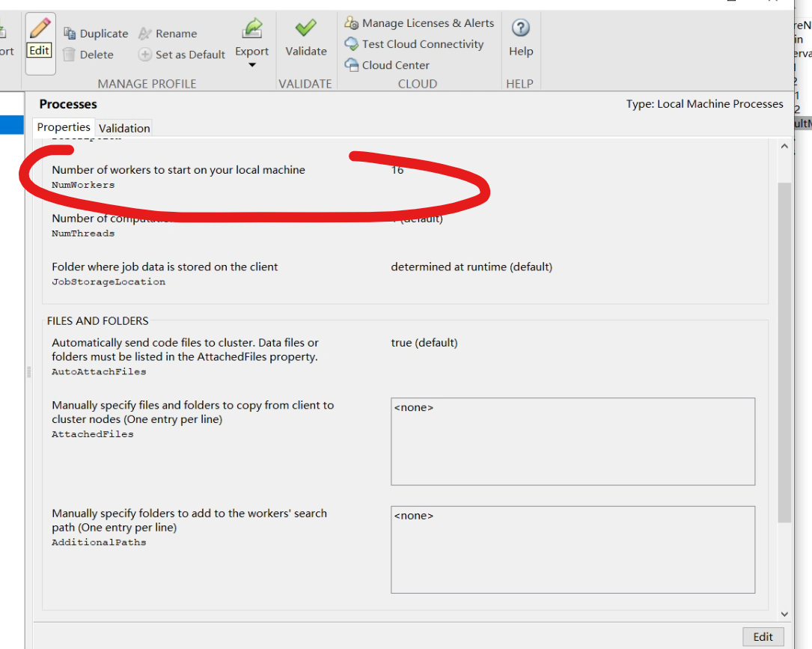Run Test Cloud Connectivity
Screen dimensions: 812x649
pyautogui.click(x=414, y=44)
